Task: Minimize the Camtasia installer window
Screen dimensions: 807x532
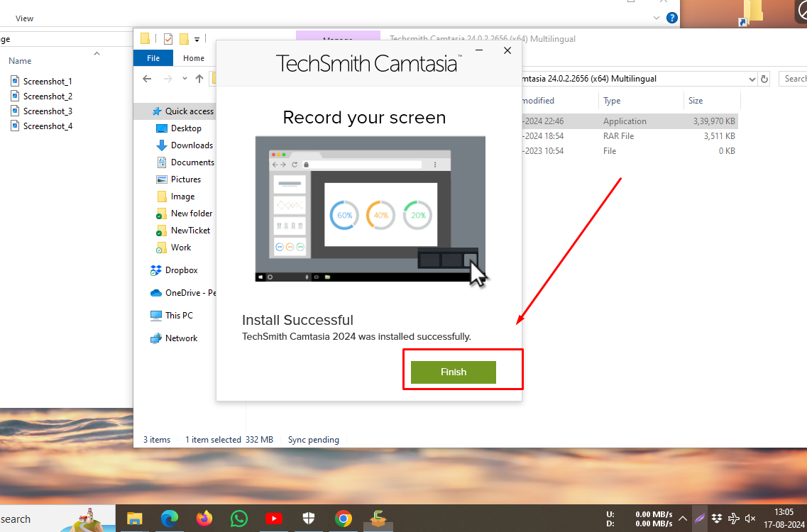Action: tap(478, 50)
